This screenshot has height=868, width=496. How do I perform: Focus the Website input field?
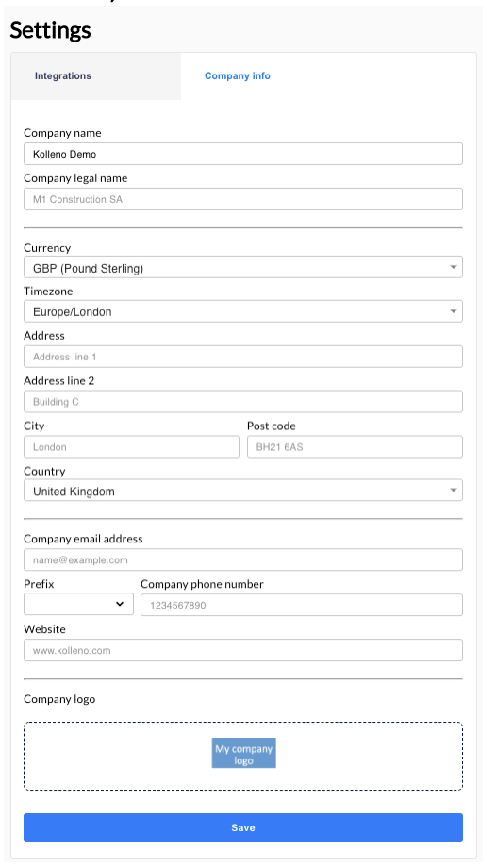point(243,650)
